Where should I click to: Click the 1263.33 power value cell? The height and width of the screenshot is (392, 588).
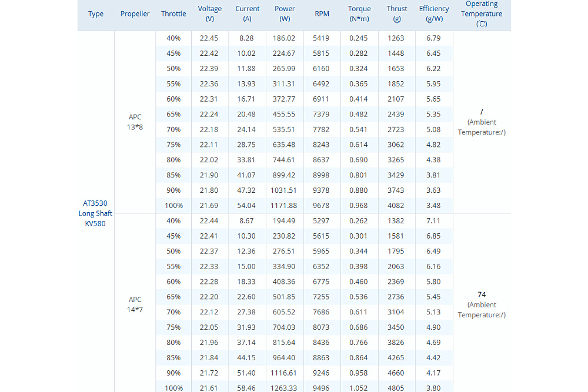[285, 388]
